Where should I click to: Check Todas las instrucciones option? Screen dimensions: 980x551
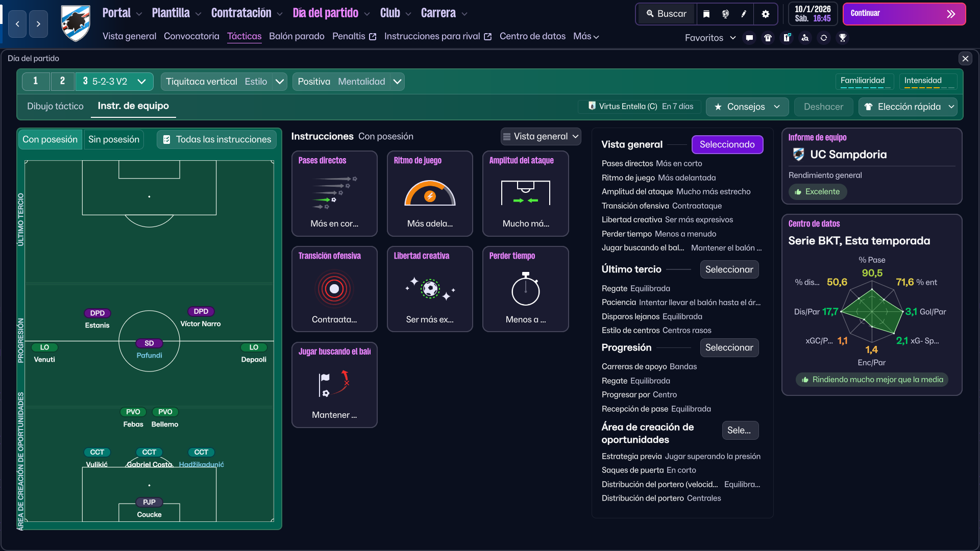click(x=217, y=139)
